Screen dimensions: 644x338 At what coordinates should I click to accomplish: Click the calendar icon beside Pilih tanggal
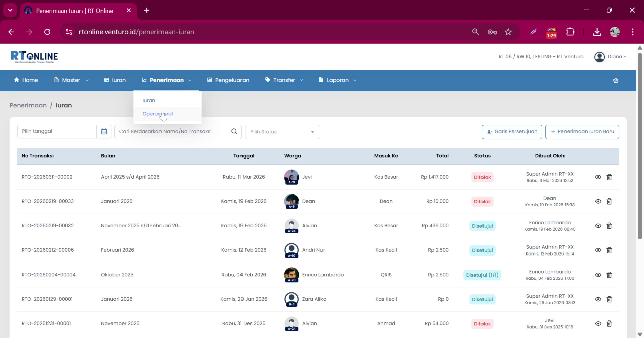pyautogui.click(x=104, y=131)
